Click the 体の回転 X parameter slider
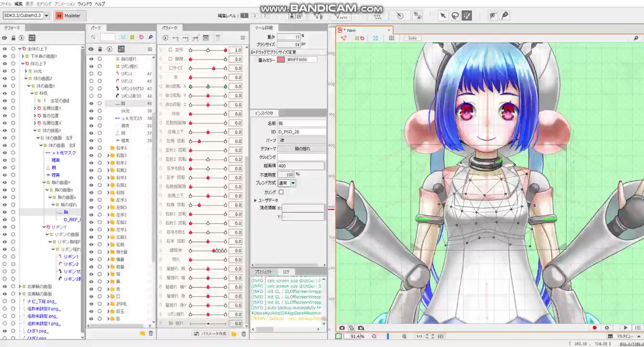 pyautogui.click(x=208, y=86)
